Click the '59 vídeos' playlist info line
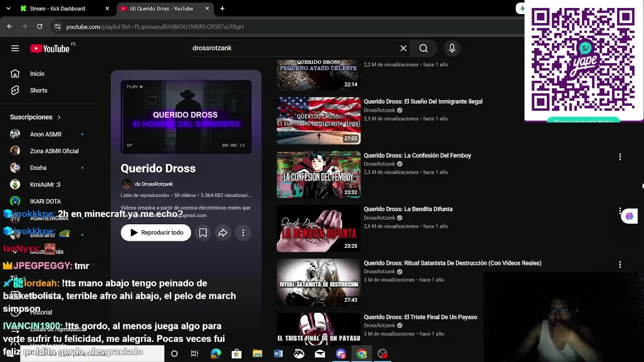This screenshot has width=644, height=362. click(186, 195)
